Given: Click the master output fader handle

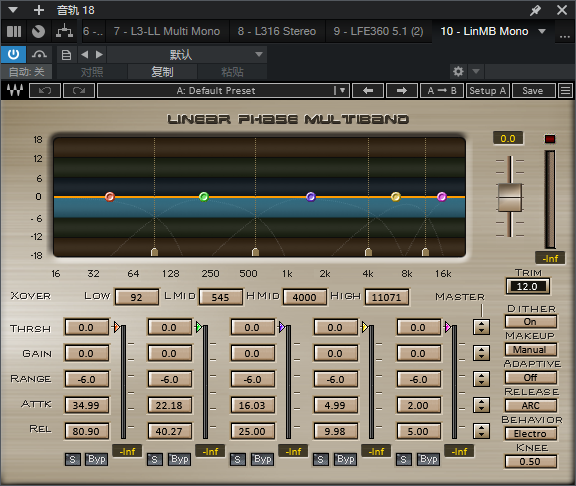Looking at the screenshot, I should coord(510,197).
